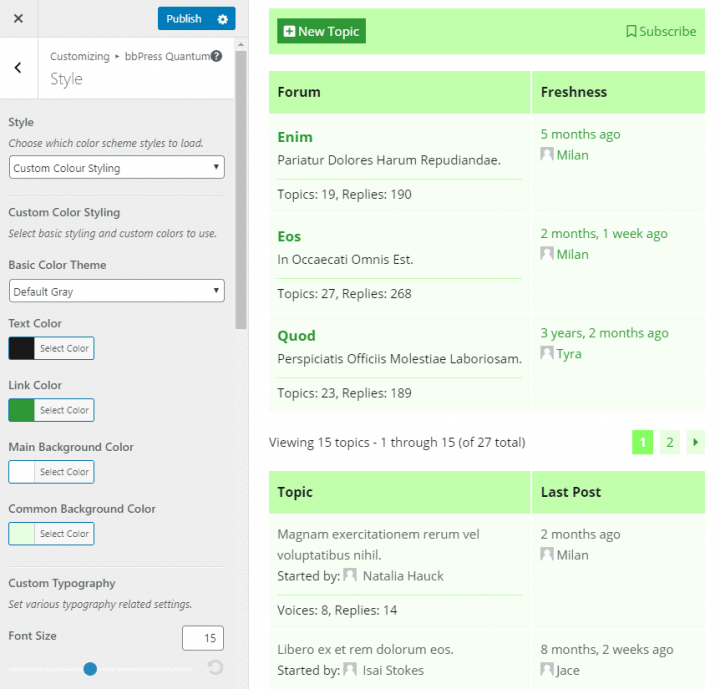Click Select Color button for Text Color

(64, 348)
